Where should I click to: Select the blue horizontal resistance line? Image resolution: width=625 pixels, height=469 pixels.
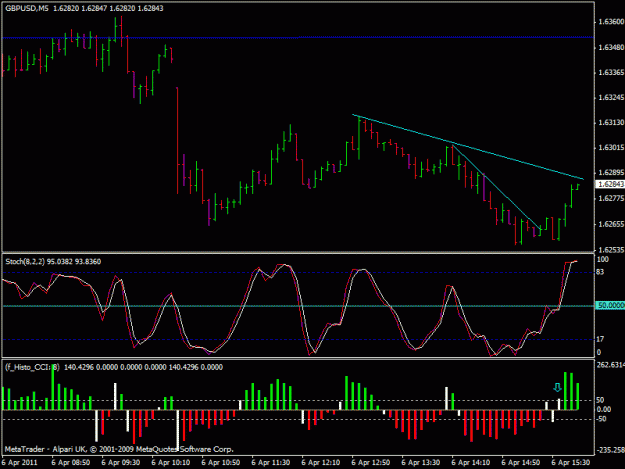tap(298, 37)
